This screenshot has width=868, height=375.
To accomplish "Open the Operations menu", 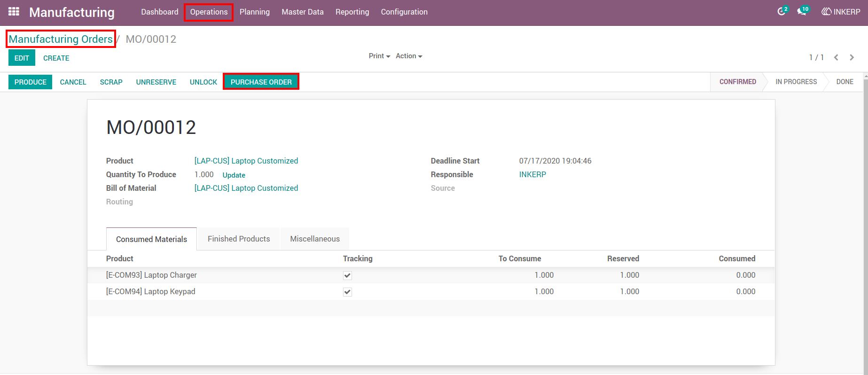I will [209, 12].
